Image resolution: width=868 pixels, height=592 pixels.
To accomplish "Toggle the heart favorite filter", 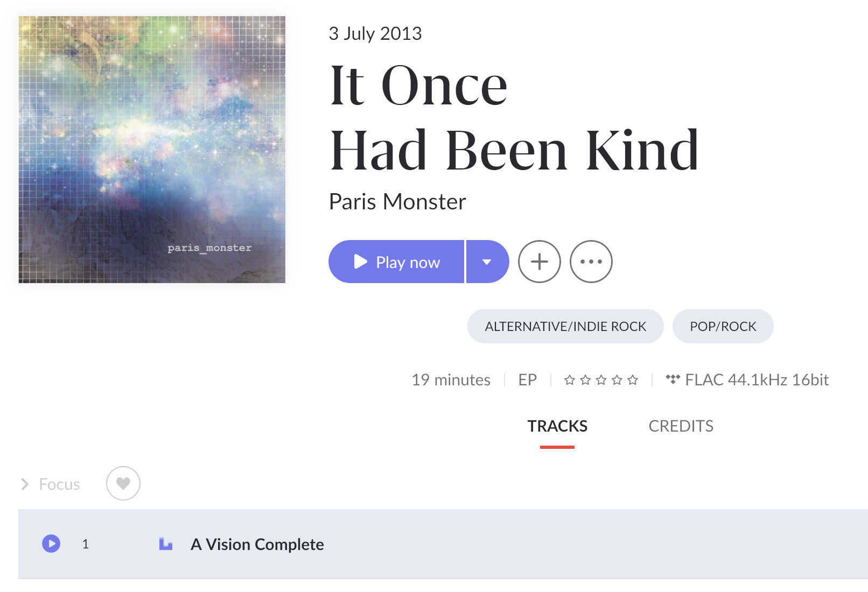I will click(x=123, y=483).
